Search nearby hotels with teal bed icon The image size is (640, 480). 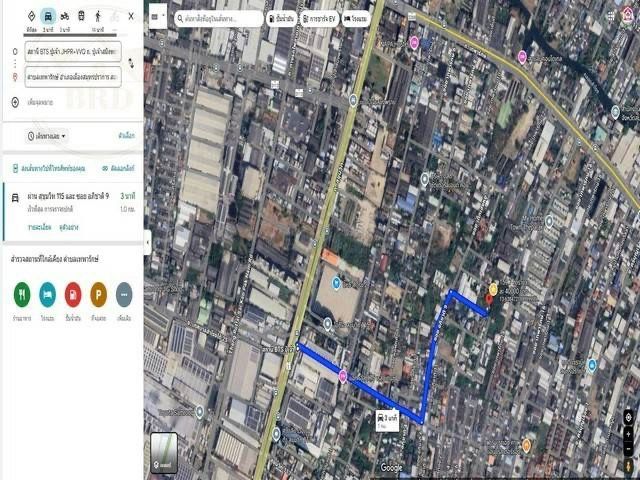point(47,294)
